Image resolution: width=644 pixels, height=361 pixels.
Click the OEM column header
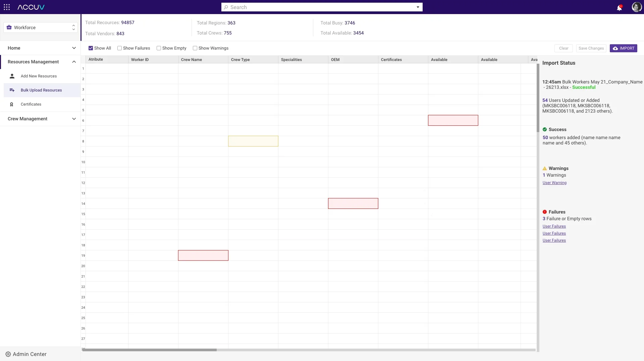click(353, 59)
